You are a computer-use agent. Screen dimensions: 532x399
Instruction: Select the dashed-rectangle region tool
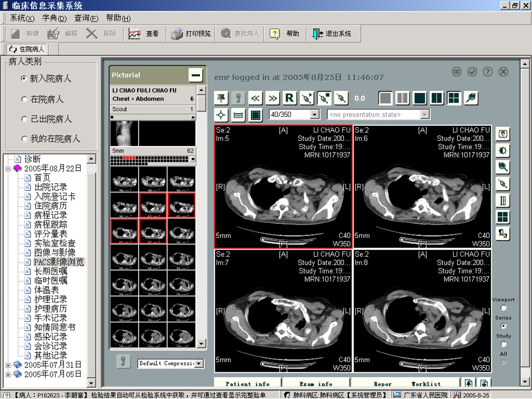tap(255, 115)
